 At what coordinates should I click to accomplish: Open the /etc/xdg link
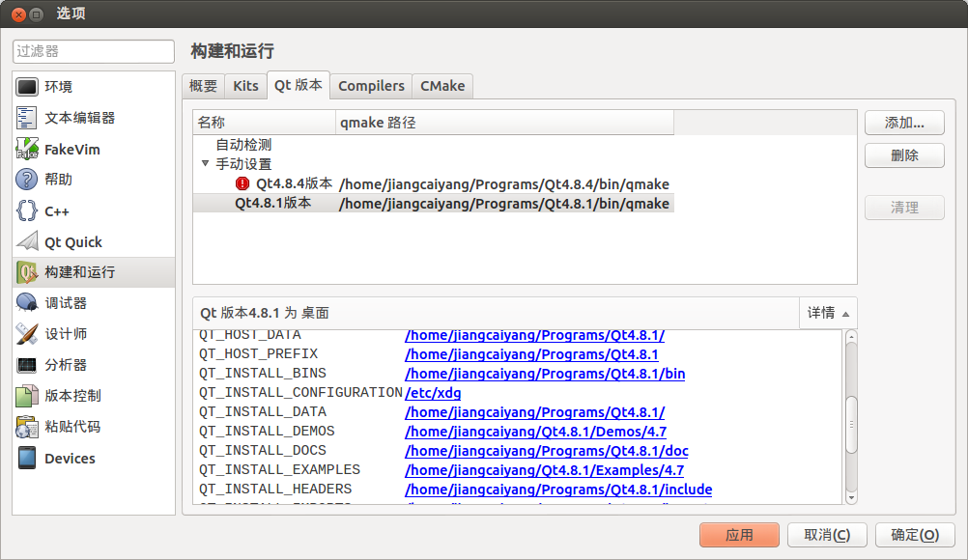click(433, 392)
